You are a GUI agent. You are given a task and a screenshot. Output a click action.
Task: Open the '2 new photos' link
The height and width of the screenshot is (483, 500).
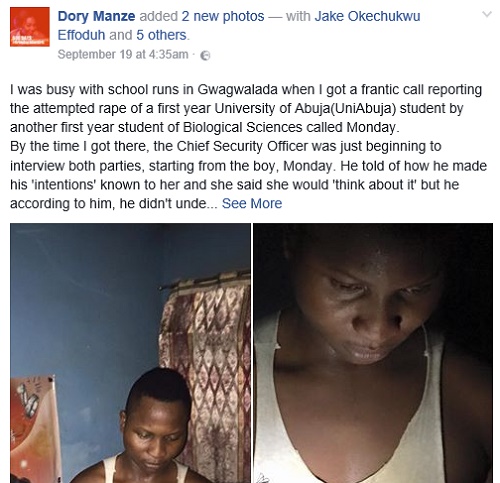coord(223,16)
